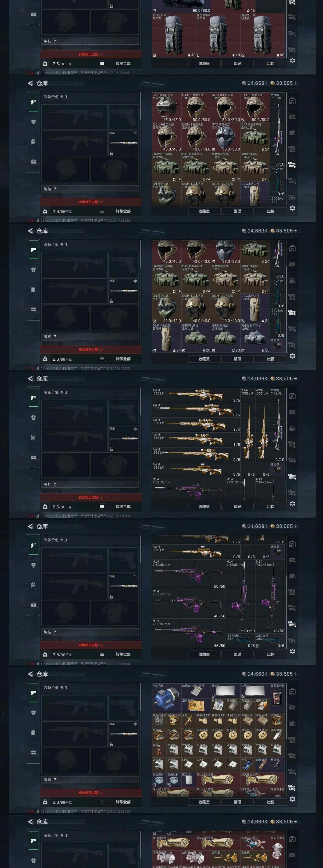Screen dimensions: 323x868
Task: Toggle the 暗星 knife swap arrows beside the AWM list
Action: coord(135,429)
